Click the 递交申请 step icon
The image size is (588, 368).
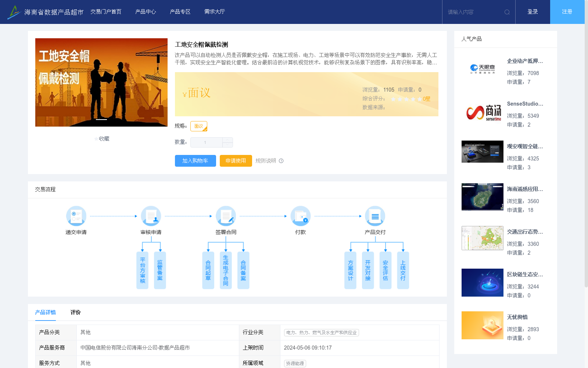(x=76, y=216)
